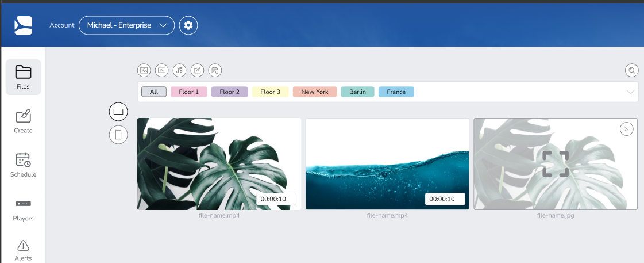Filter by the Berlin tag

click(358, 92)
